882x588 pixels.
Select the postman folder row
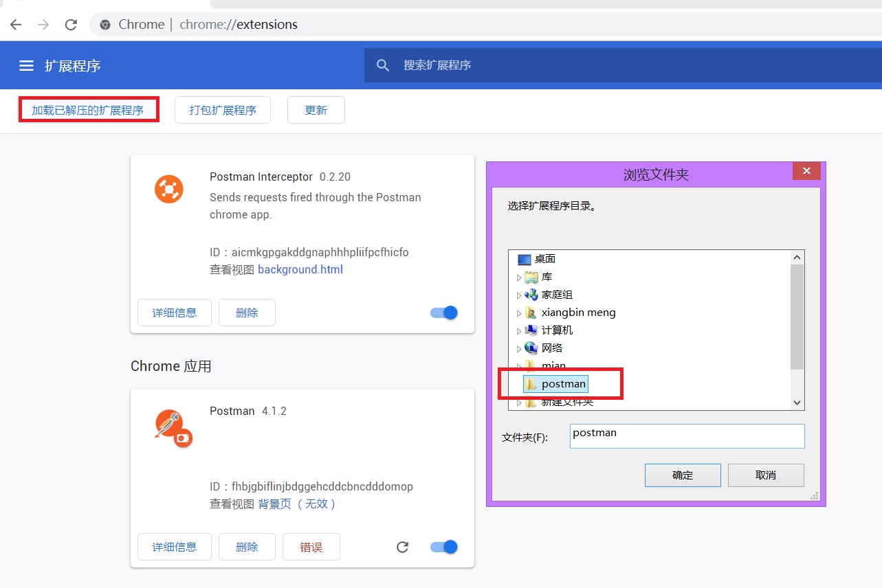click(x=555, y=384)
